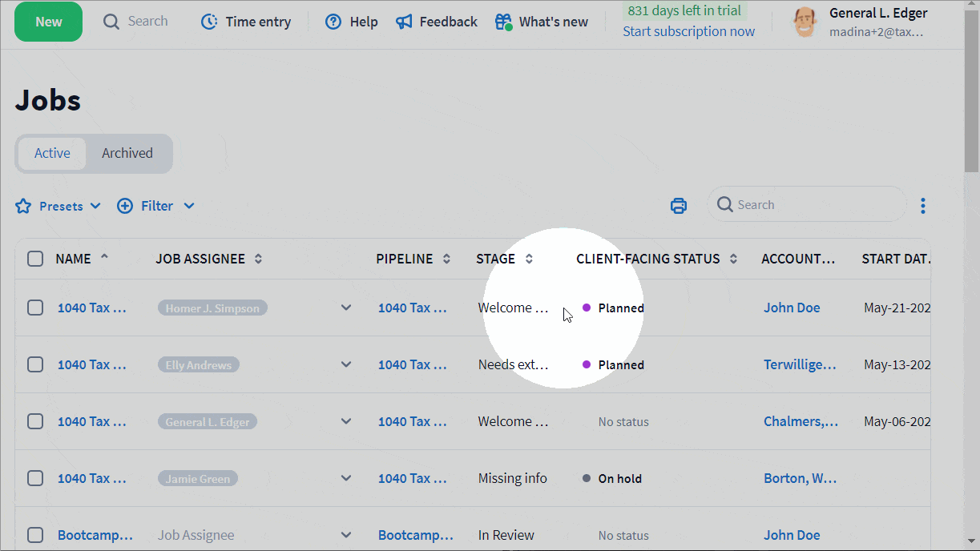980x551 pixels.
Task: Click the green New button
Action: click(48, 22)
